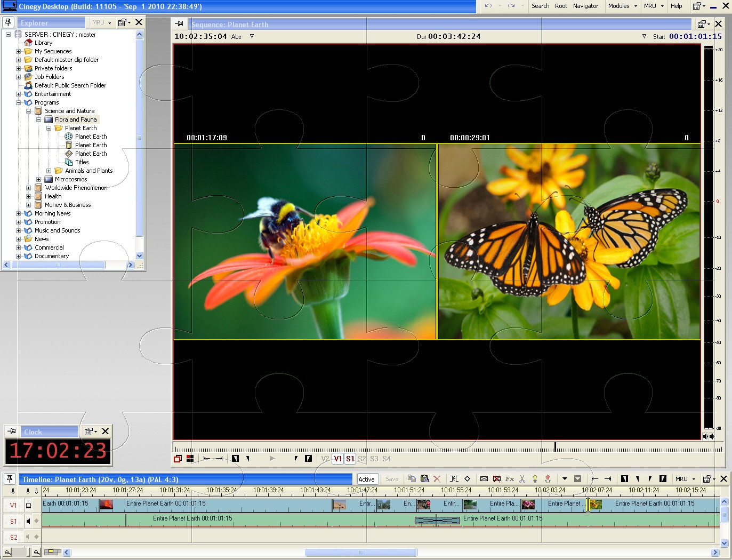
Task: Toggle the S3 track button under viewer
Action: tap(374, 459)
